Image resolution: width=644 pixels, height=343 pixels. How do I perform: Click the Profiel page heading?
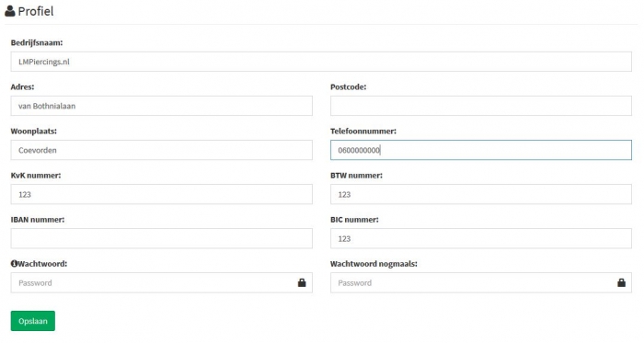coord(36,11)
